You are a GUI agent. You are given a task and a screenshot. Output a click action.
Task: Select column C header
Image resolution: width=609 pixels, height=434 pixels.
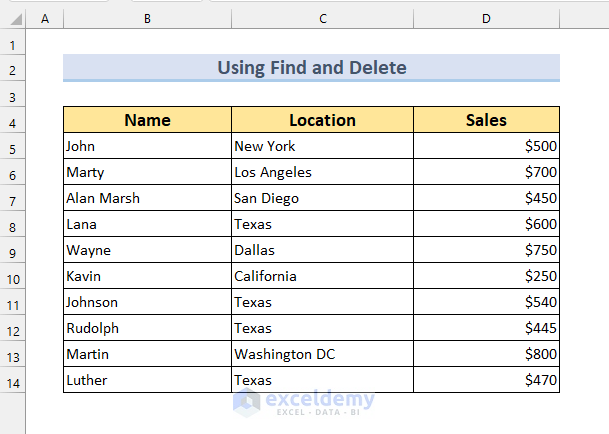coord(322,19)
